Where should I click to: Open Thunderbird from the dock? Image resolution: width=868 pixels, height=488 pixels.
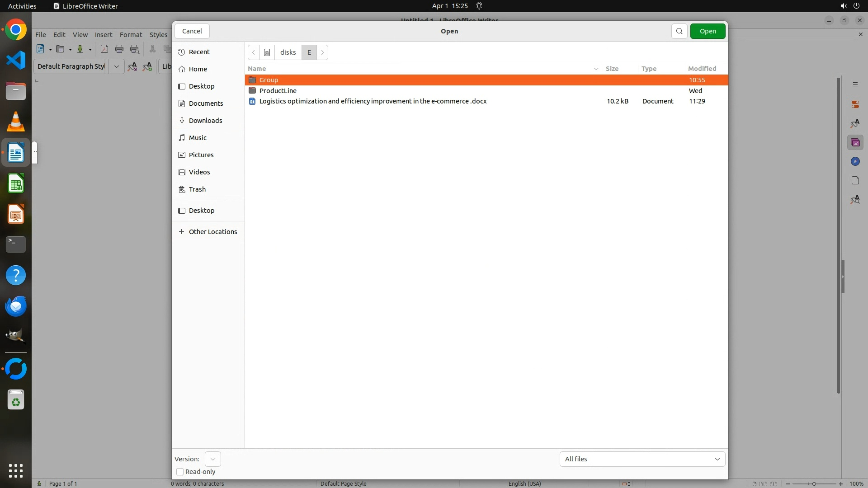point(16,306)
